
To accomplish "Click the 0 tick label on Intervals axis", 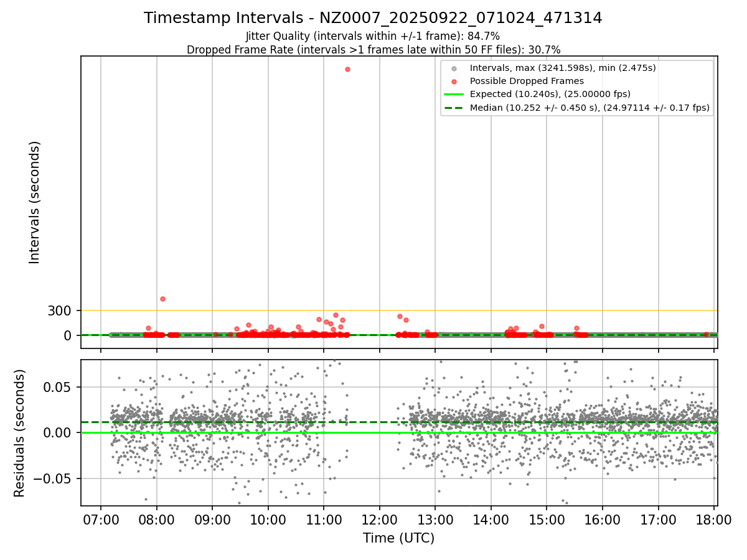I will point(68,335).
